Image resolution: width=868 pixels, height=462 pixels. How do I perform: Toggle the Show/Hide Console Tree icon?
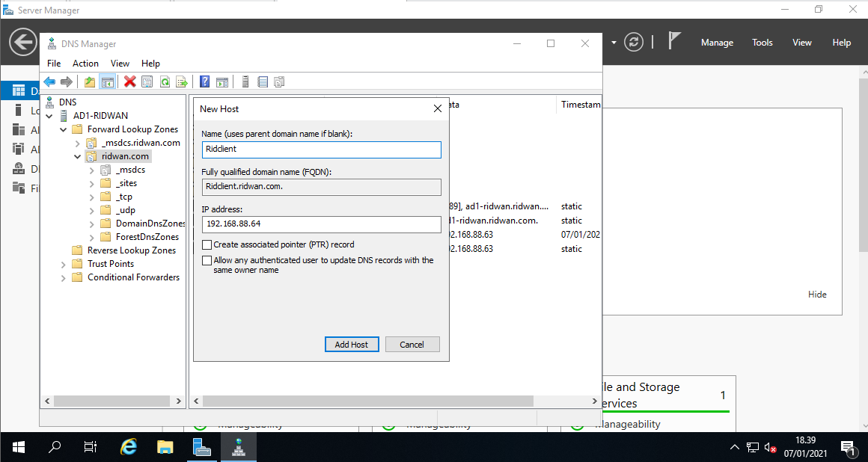coord(107,81)
